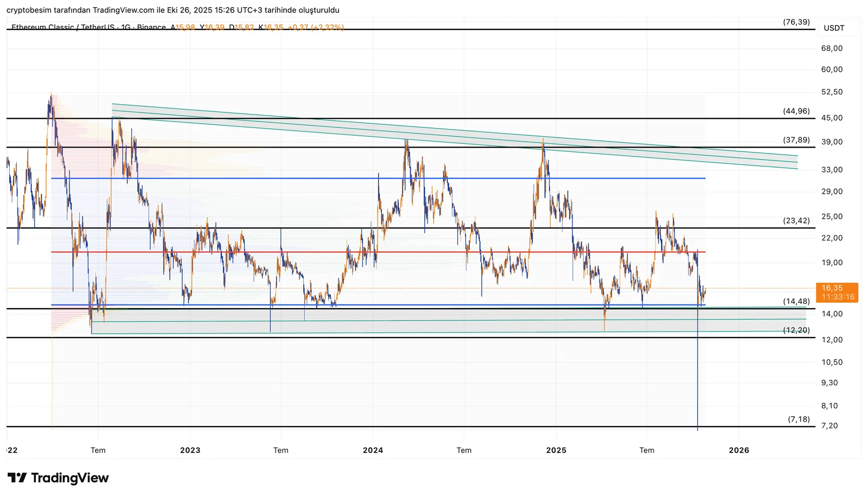Click the 2023 time axis label

(x=190, y=450)
